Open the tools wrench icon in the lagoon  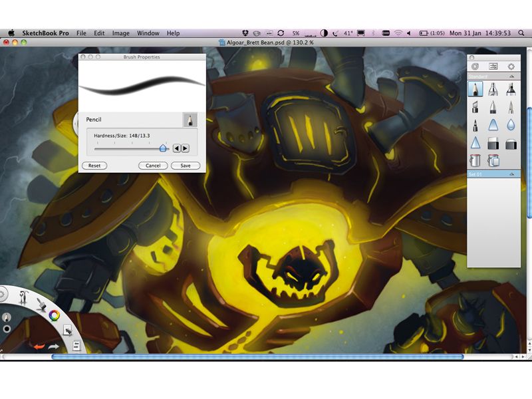23,297
